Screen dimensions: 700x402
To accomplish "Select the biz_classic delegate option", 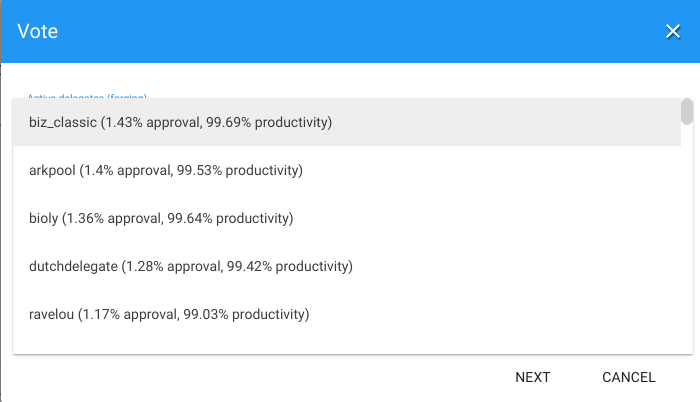I will pyautogui.click(x=180, y=122).
